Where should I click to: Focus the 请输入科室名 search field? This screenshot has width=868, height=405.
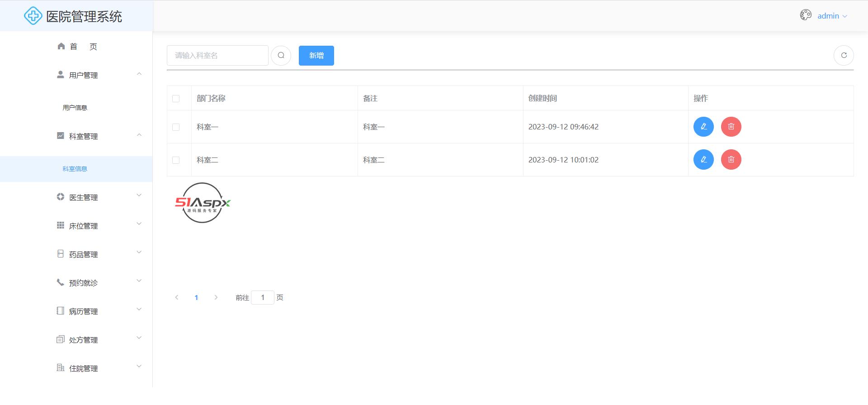[217, 56]
